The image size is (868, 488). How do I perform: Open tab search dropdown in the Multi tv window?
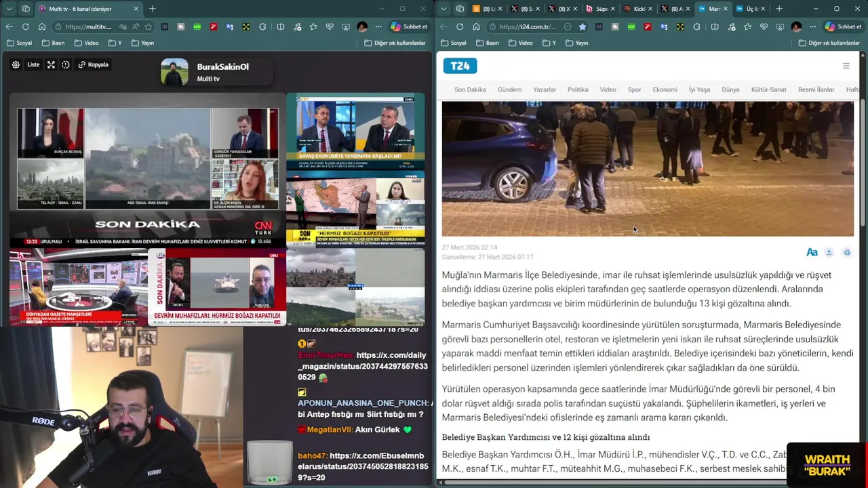[9, 9]
